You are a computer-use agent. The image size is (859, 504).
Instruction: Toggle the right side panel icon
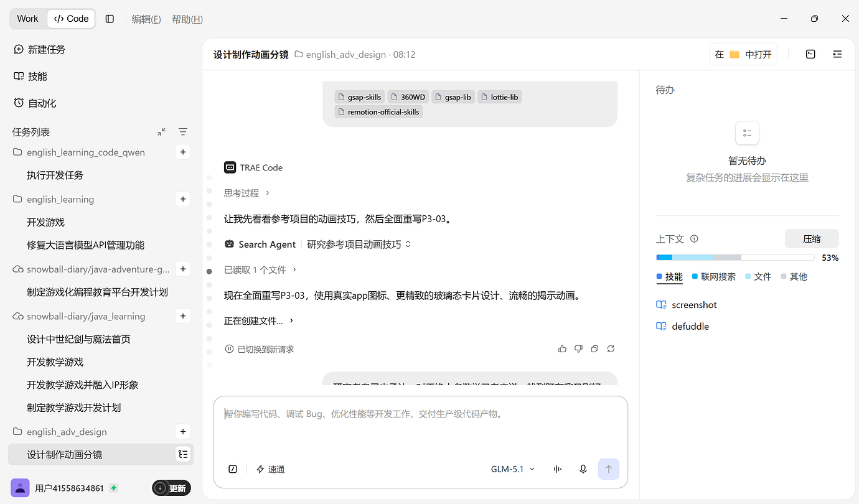coord(837,54)
